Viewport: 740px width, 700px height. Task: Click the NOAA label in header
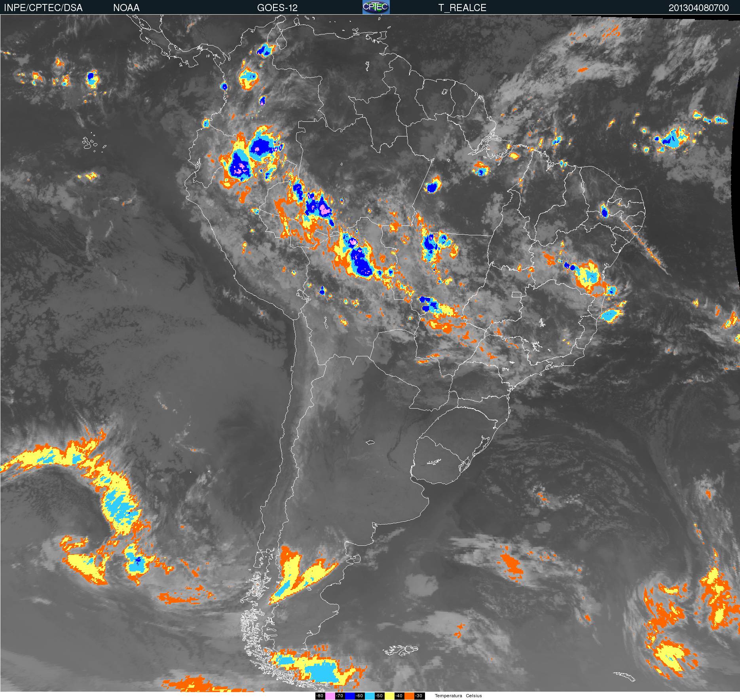click(x=126, y=8)
